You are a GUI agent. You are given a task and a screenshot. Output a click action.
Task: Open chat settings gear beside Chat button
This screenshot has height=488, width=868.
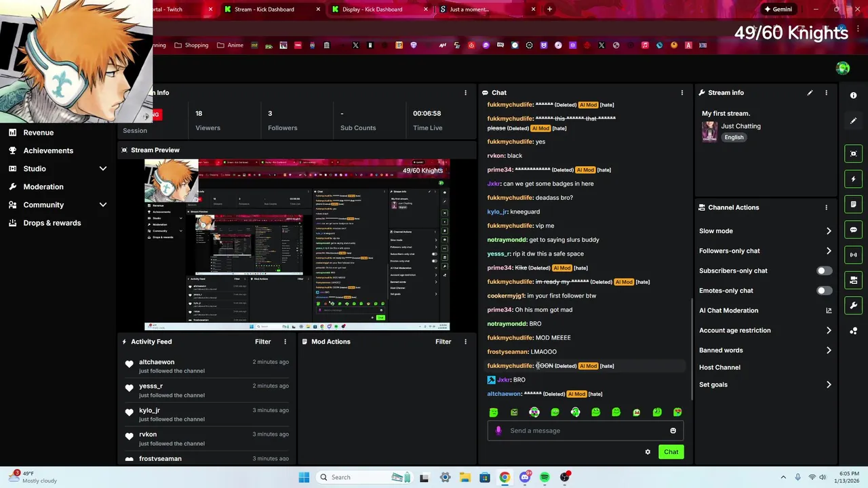click(648, 452)
